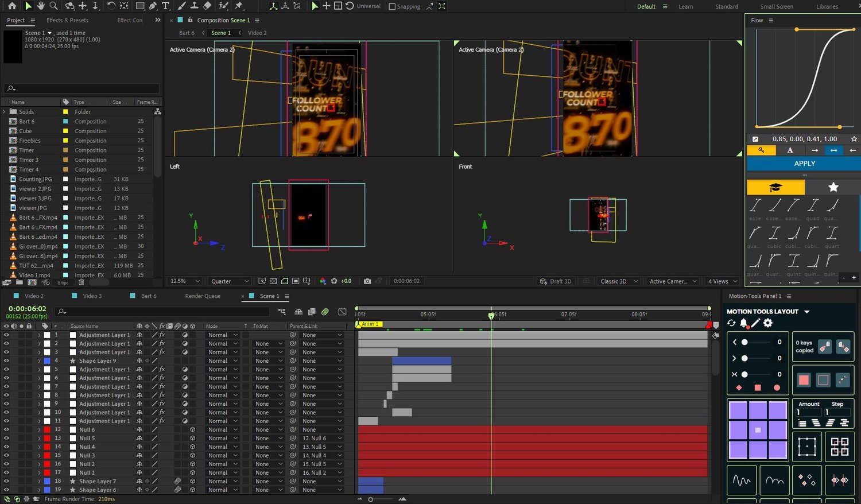Open the Motion Tools settings gear
Screen dimensions: 861x504
coord(768,323)
